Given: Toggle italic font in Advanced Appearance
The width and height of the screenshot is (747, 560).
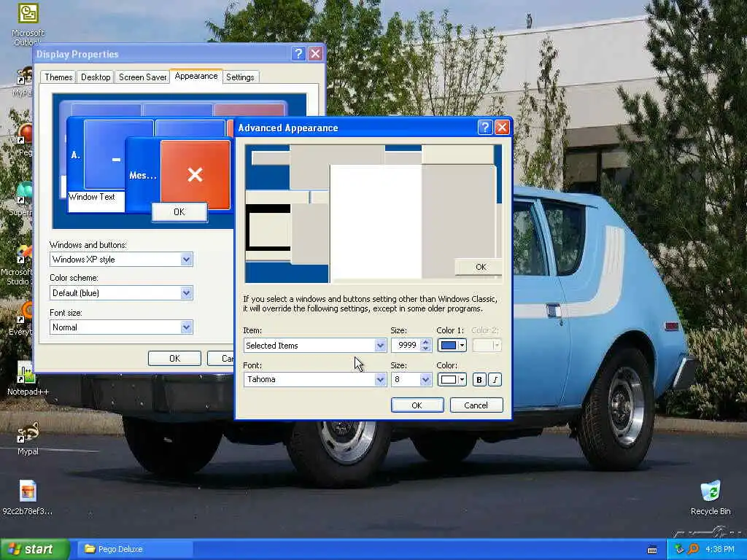Looking at the screenshot, I should [x=495, y=379].
